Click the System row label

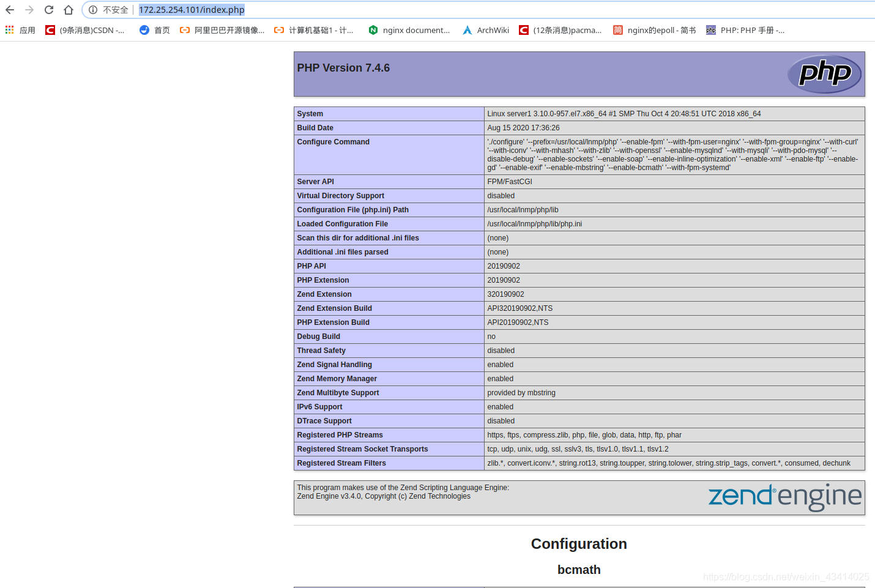click(x=310, y=114)
